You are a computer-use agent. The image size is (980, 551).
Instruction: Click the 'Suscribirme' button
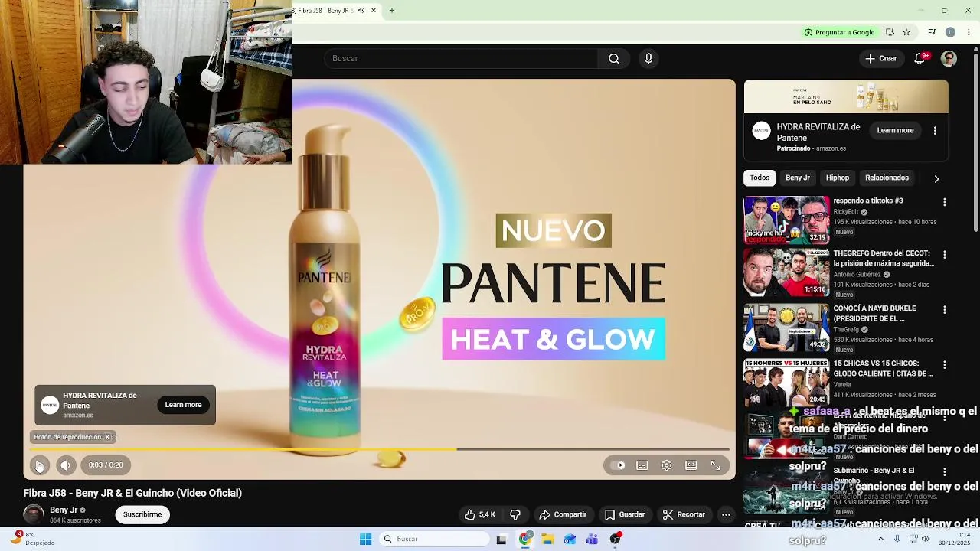point(142,515)
